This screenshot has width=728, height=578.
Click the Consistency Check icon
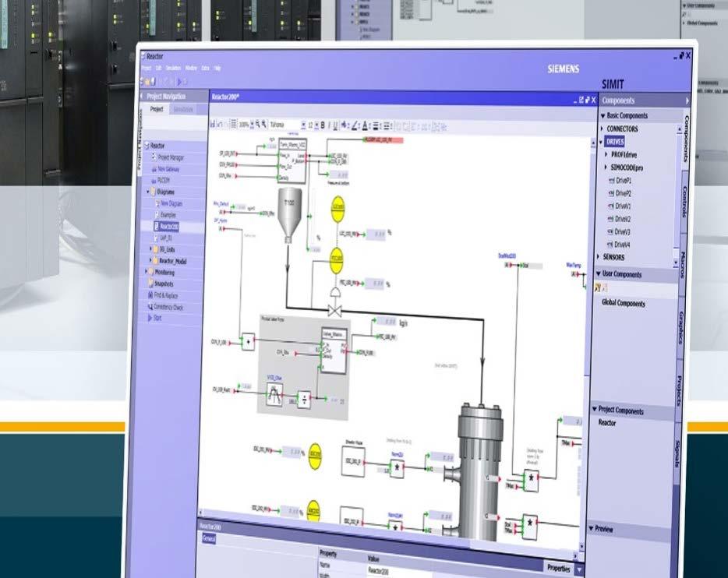(150, 307)
